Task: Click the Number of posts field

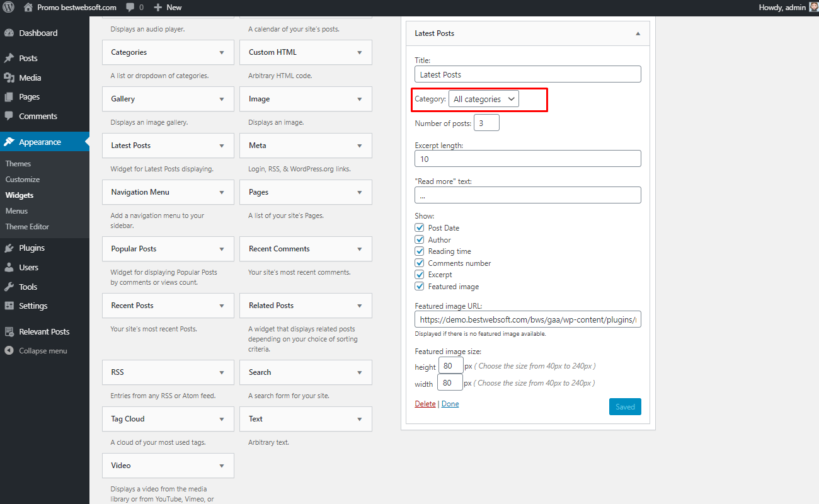Action: [486, 123]
